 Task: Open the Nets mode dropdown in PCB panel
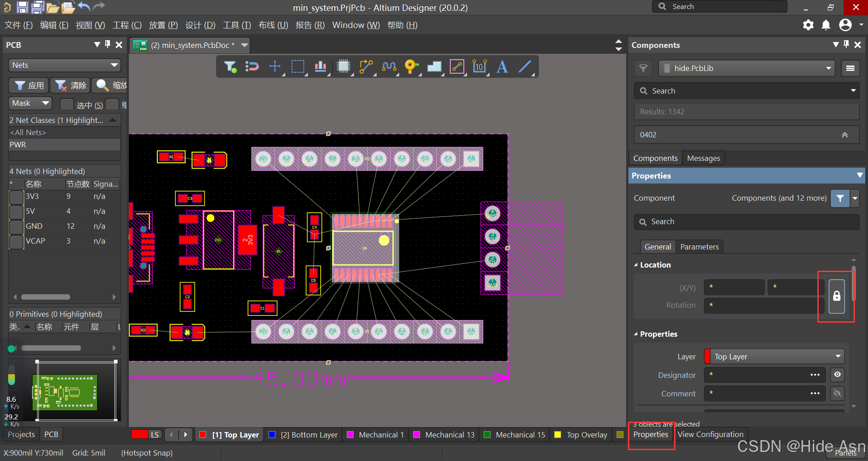[x=65, y=65]
